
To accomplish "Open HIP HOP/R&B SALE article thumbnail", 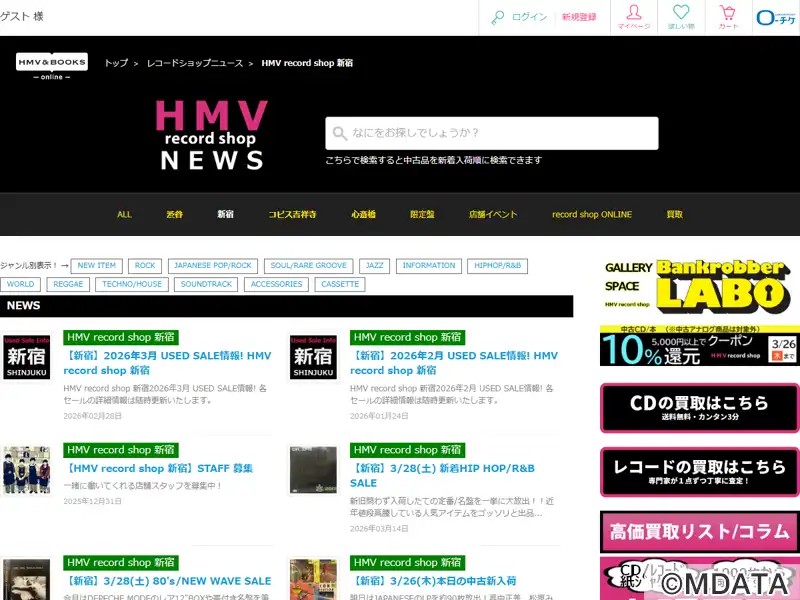I will pos(313,470).
